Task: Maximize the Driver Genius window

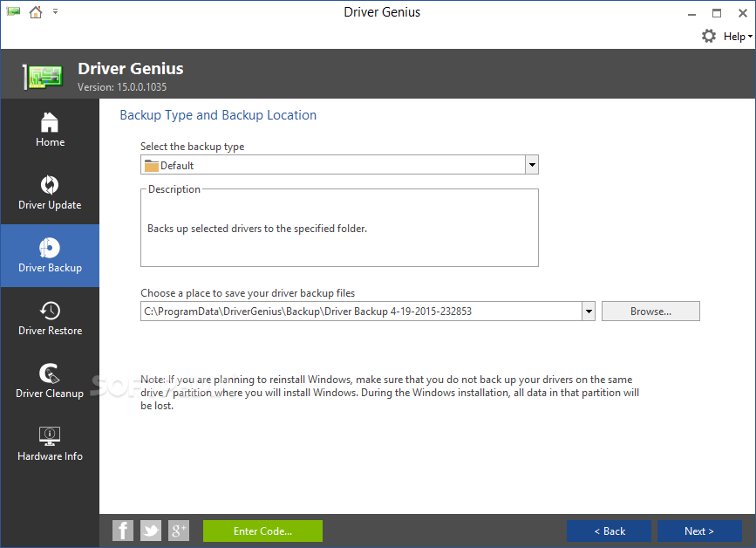Action: point(717,13)
